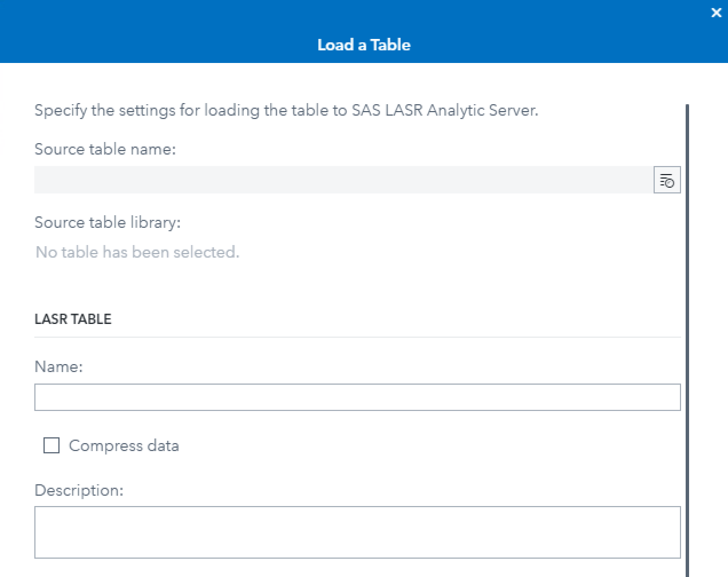Viewport: 728px width, 577px height.
Task: Open the source table browse icon
Action: coord(667,180)
